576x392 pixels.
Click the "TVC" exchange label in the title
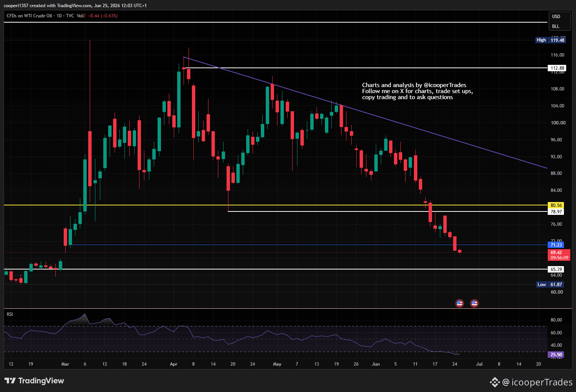point(70,16)
